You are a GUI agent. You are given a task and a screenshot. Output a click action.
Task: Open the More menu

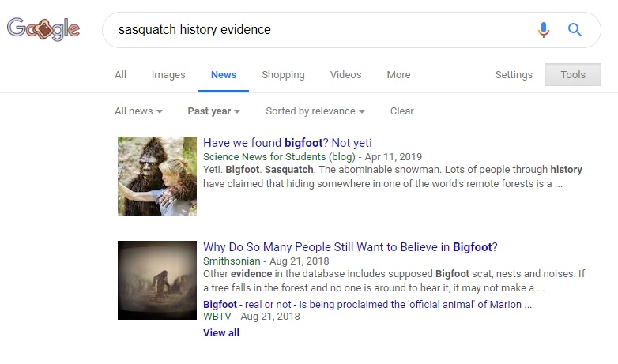coord(398,75)
